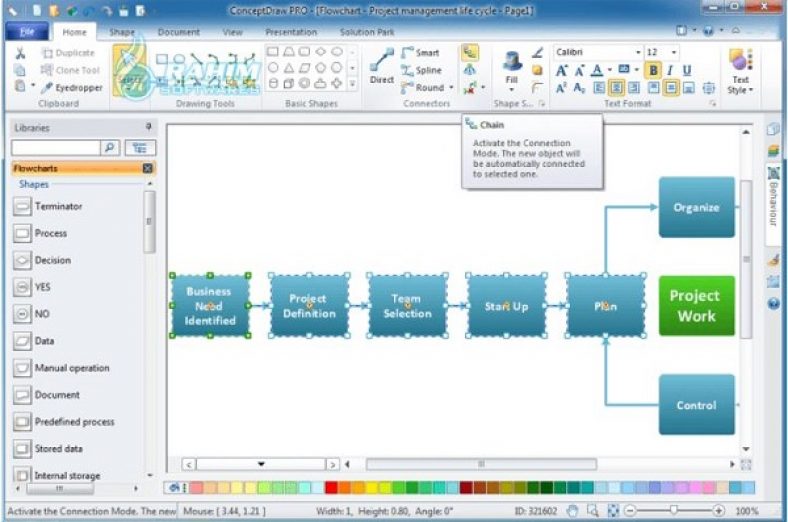Apply Subscript formatting
Viewport: 788px width, 522px height.
click(x=579, y=88)
